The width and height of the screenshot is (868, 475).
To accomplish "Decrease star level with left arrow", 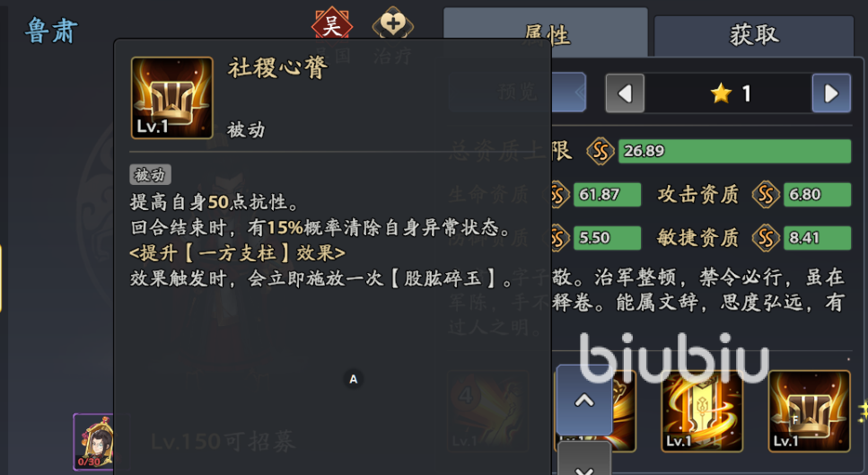I will [x=625, y=93].
